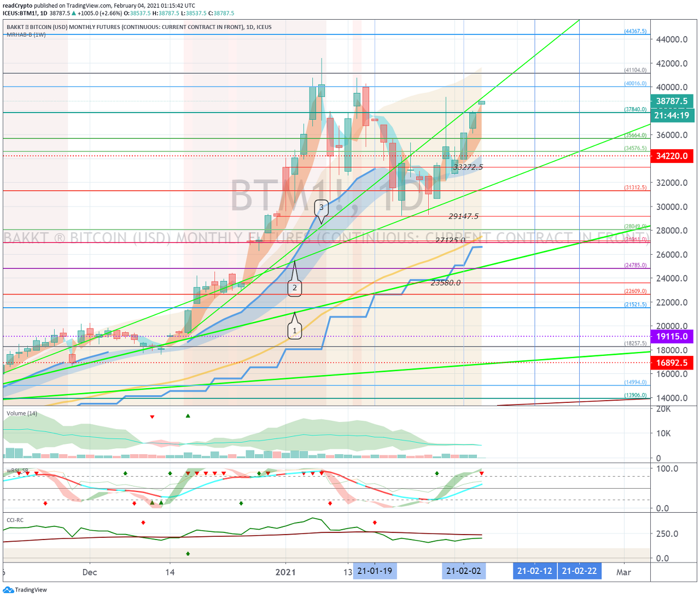Select the 21-01-19 date marker on time axis
Screen dimensions: 700x598
[x=375, y=571]
